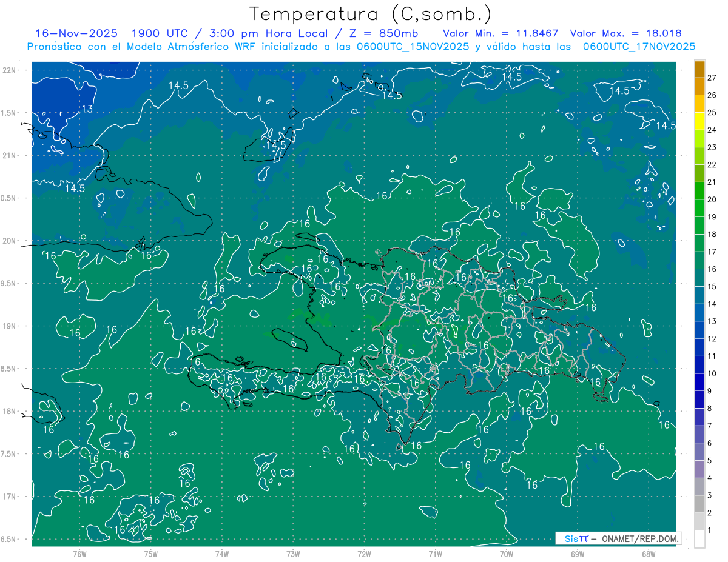Click the 'Temperatura (C,somb.)' map title
The width and height of the screenshot is (728, 562).
[371, 14]
